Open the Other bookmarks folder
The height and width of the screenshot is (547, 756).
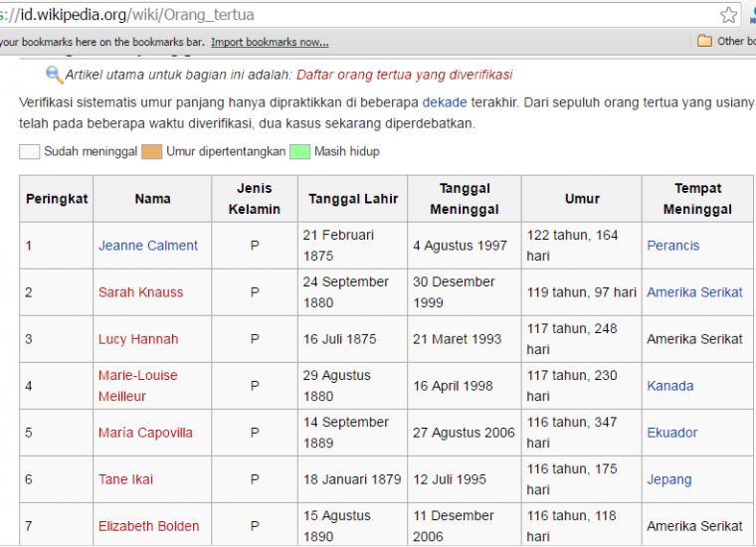coord(726,41)
